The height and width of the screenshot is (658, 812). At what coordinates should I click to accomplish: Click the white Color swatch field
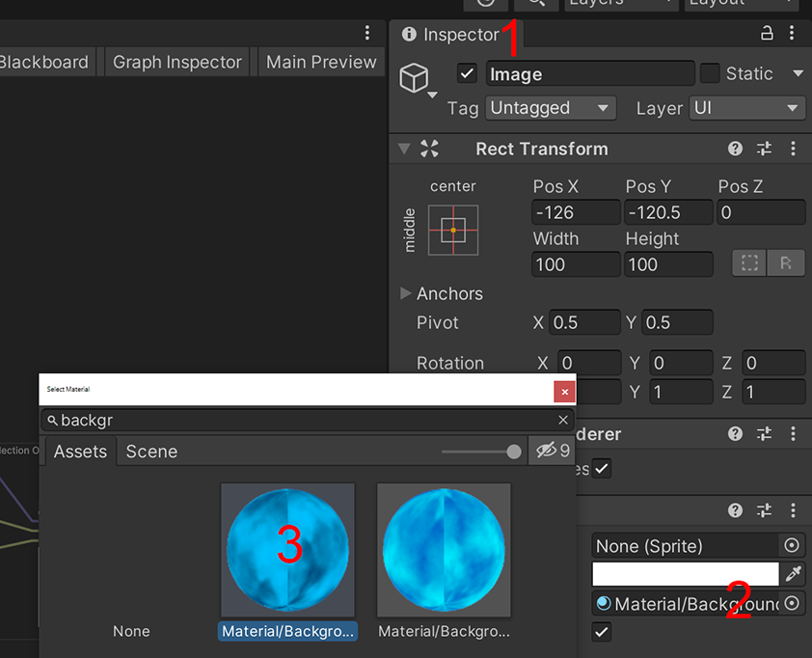pyautogui.click(x=685, y=575)
